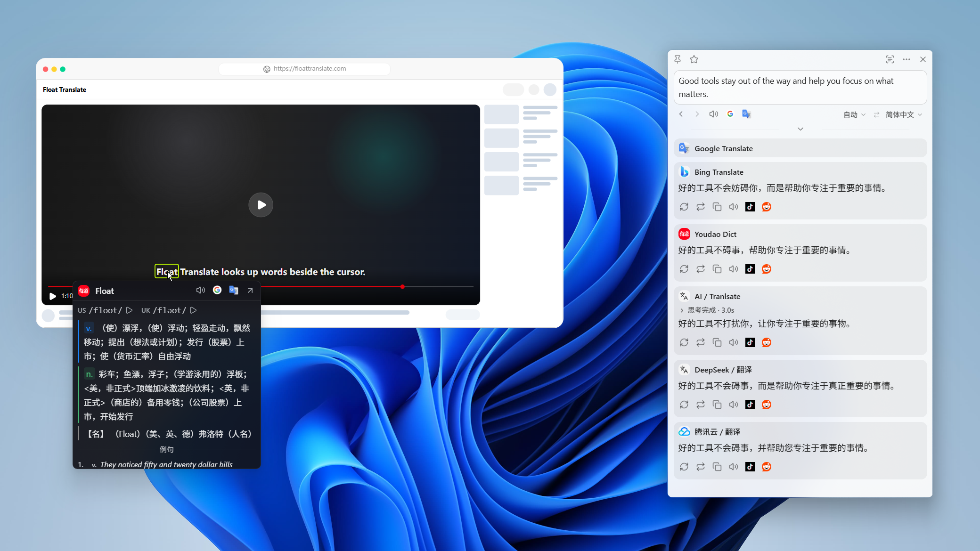Expand the Google Translate result section

pos(800,148)
